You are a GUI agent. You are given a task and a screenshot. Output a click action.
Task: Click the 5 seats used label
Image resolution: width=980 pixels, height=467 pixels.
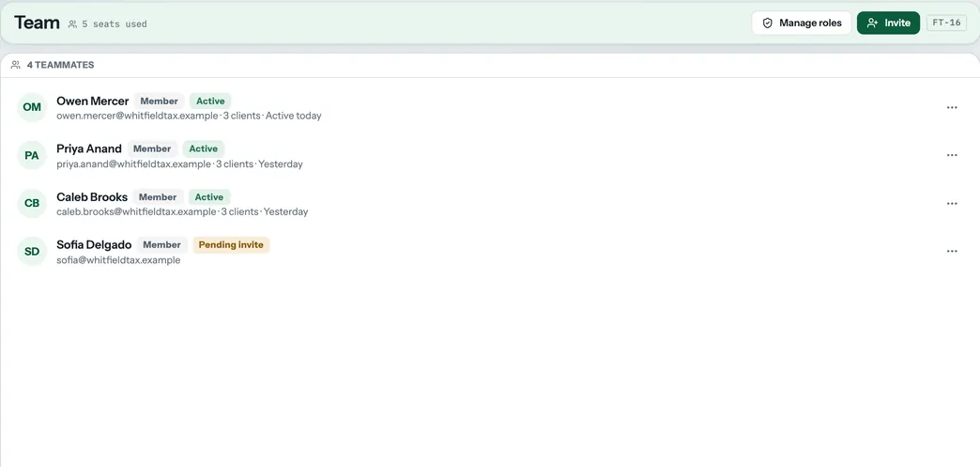(x=115, y=23)
